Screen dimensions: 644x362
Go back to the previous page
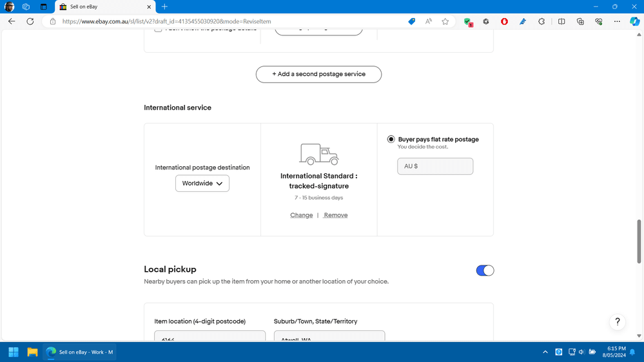pyautogui.click(x=12, y=21)
